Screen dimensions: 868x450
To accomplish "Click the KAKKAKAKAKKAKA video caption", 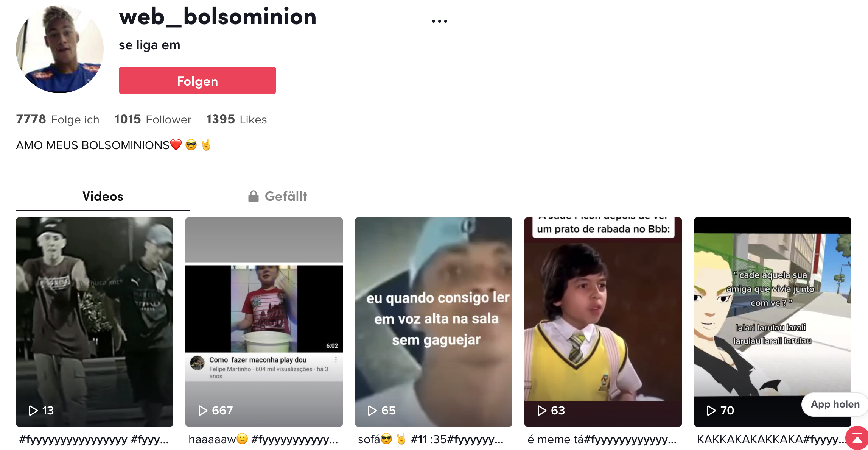I will click(771, 439).
